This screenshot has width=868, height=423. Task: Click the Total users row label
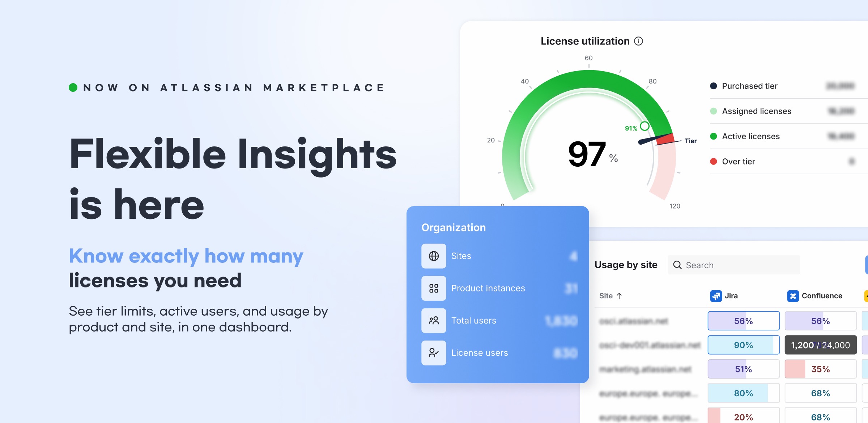[474, 321]
